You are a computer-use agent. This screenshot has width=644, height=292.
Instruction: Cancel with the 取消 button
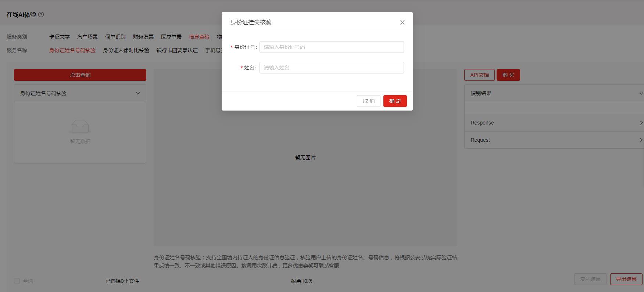coord(369,101)
